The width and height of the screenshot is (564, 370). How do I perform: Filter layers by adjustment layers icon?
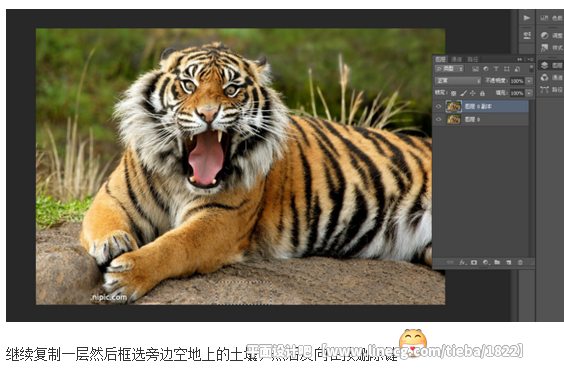click(486, 69)
